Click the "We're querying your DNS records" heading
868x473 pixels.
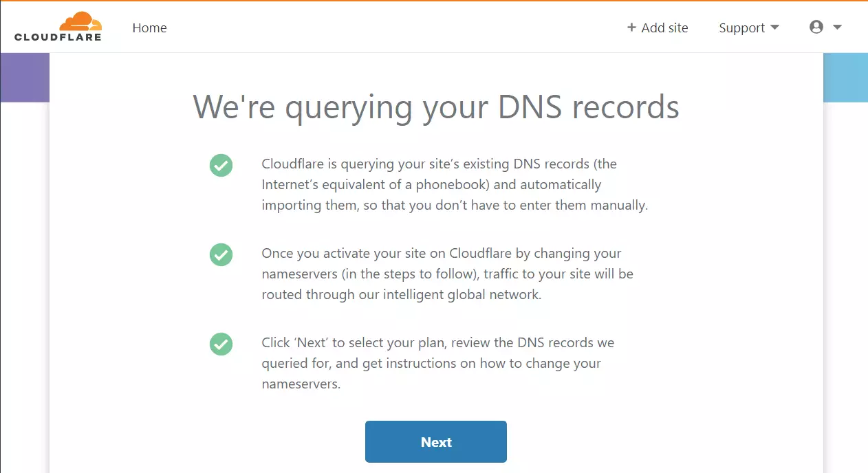point(436,106)
